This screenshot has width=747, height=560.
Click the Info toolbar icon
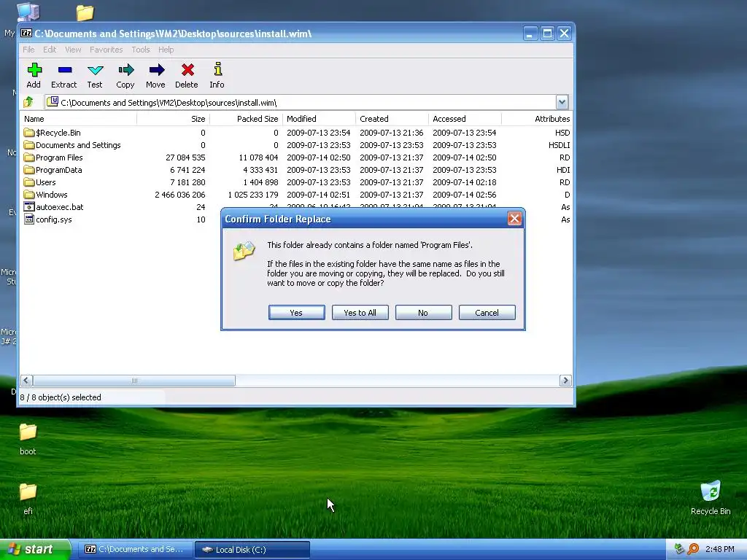click(x=217, y=69)
